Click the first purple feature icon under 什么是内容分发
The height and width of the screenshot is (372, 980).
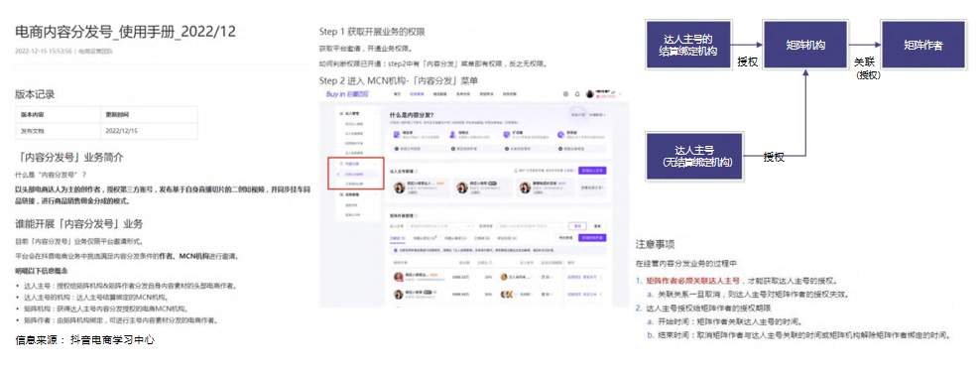pyautogui.click(x=396, y=135)
